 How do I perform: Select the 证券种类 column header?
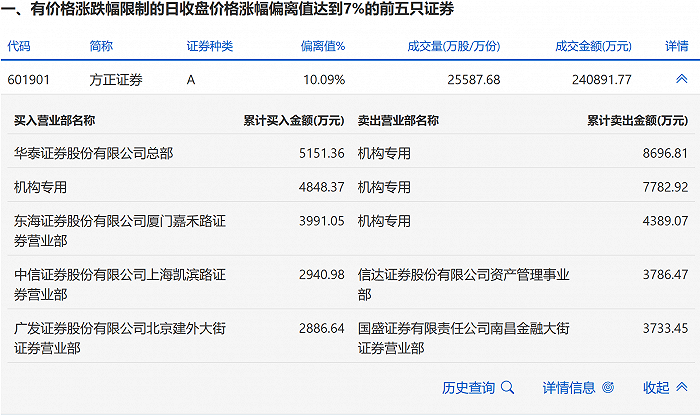click(x=210, y=46)
